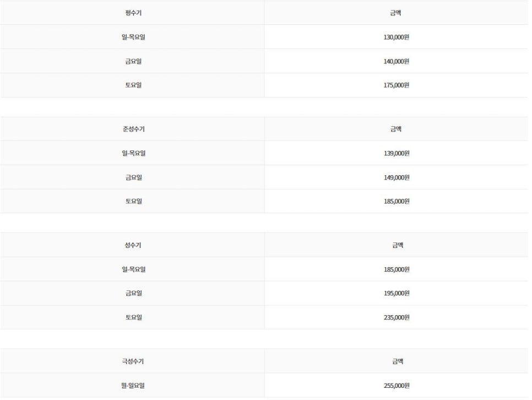
Task: Click 금요일 label under 성수기
Action: click(x=133, y=293)
